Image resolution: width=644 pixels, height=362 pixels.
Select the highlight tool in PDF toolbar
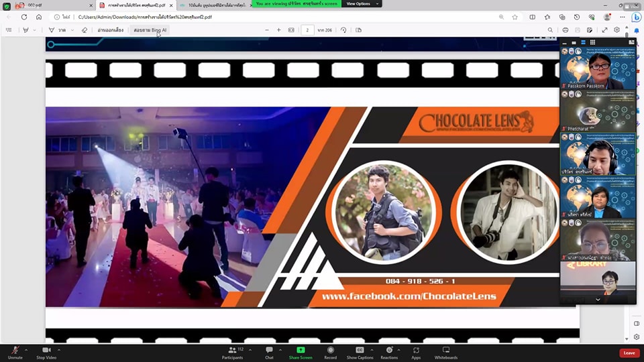pyautogui.click(x=26, y=30)
